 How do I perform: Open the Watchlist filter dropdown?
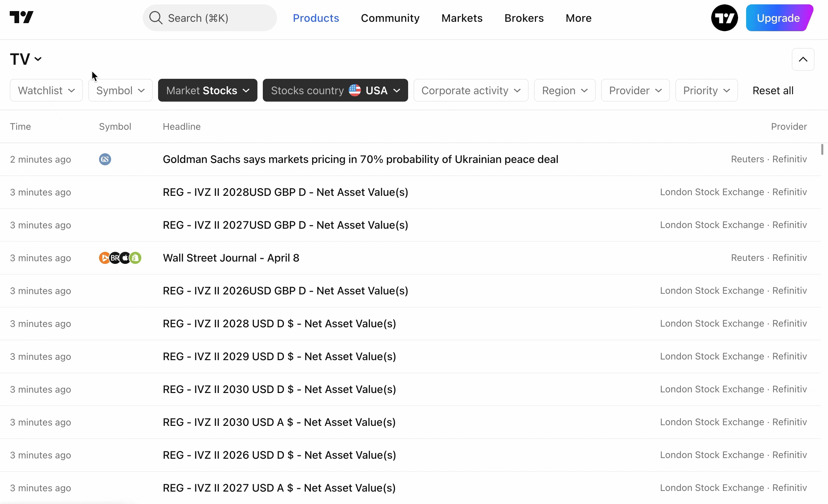click(x=46, y=90)
